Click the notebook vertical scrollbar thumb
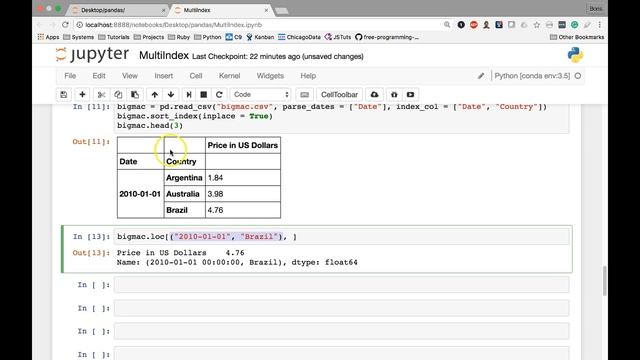This screenshot has width=640, height=360. pyautogui.click(x=604, y=281)
